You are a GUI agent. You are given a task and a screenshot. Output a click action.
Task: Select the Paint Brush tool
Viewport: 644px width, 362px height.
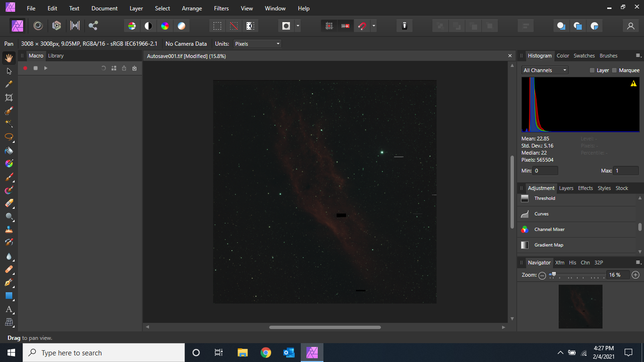click(8, 177)
